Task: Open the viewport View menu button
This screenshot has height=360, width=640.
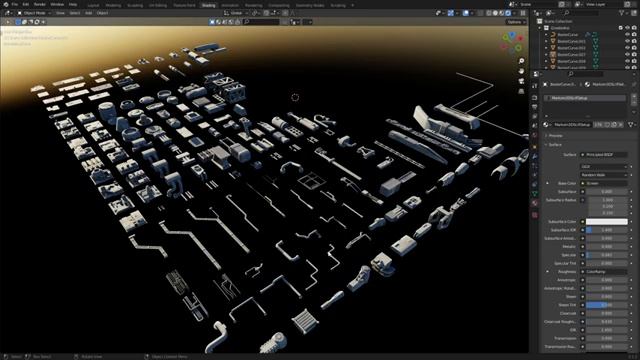Action: coord(60,13)
